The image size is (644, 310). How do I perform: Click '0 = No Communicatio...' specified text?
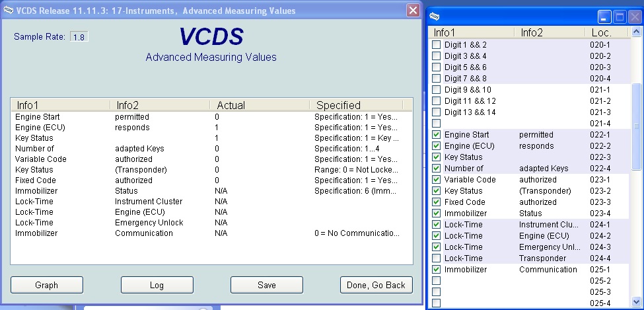[x=357, y=233]
